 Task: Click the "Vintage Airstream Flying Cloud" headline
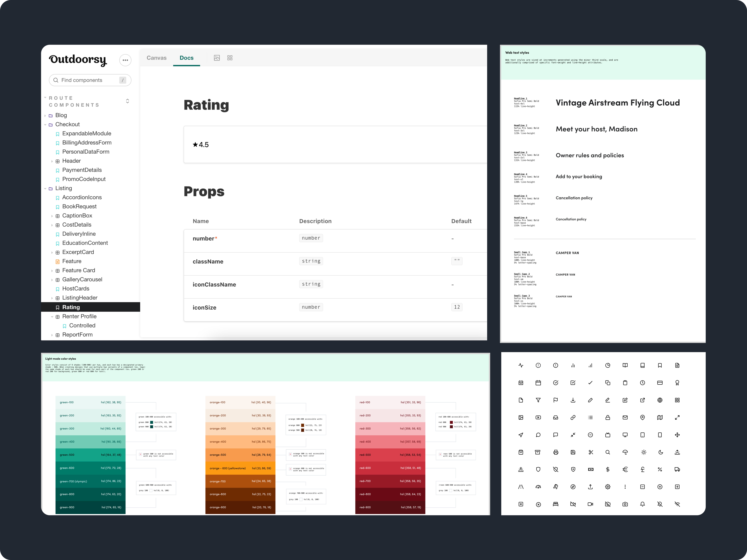618,103
